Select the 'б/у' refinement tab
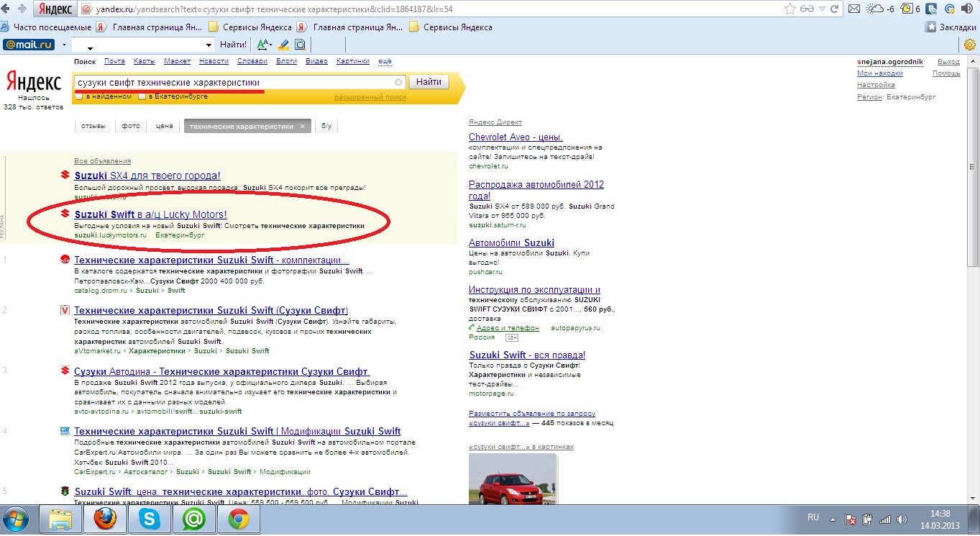Screen dimensions: 980x536 pyautogui.click(x=326, y=126)
